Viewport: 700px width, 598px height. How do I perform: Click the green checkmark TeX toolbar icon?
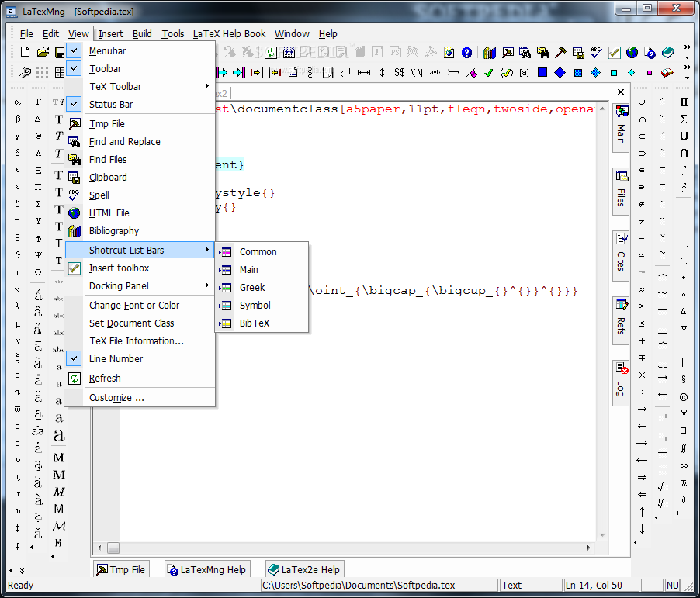(489, 72)
